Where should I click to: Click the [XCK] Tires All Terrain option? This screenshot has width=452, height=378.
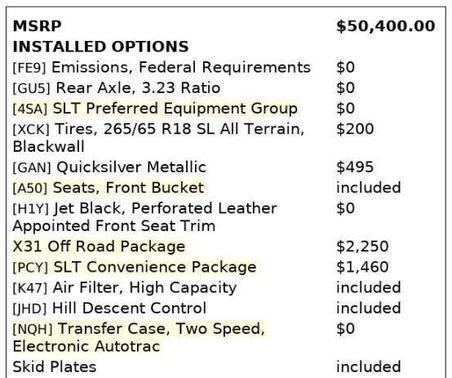pos(159,137)
